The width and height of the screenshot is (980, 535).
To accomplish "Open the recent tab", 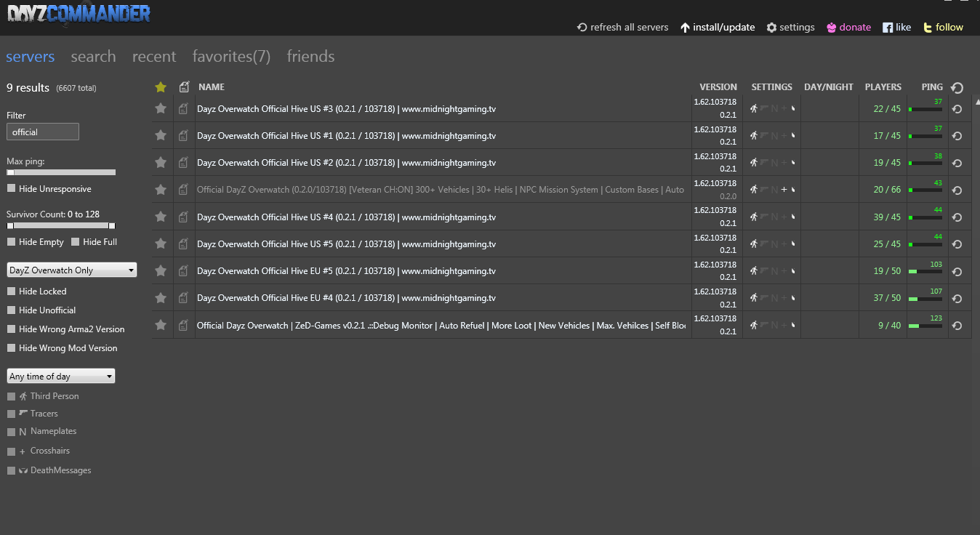I will [154, 57].
